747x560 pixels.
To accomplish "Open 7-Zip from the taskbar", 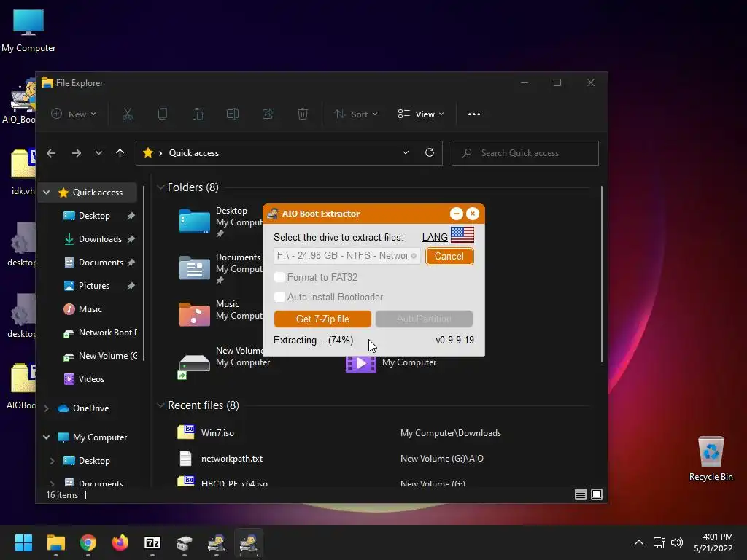I will point(152,542).
